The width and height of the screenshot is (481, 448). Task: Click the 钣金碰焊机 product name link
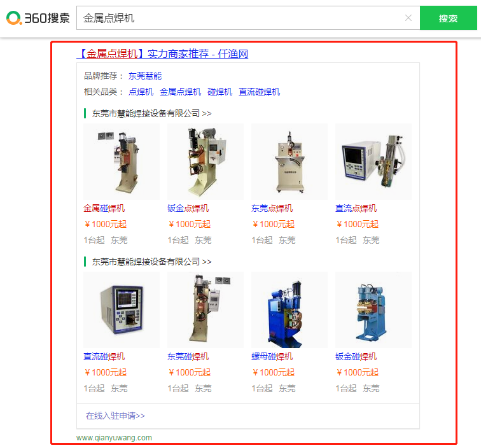pos(356,356)
